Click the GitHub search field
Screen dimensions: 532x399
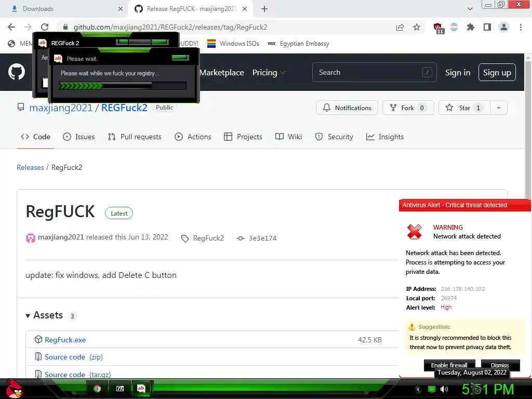[x=374, y=72]
